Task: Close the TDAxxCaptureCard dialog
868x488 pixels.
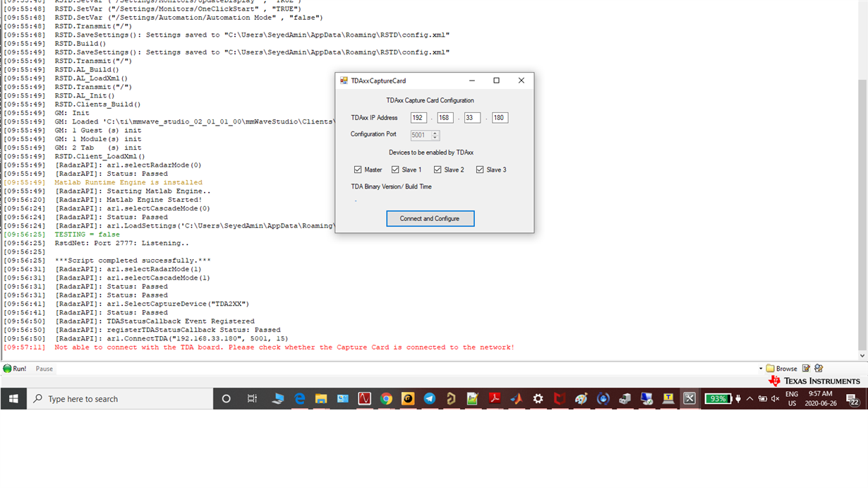Action: (522, 81)
